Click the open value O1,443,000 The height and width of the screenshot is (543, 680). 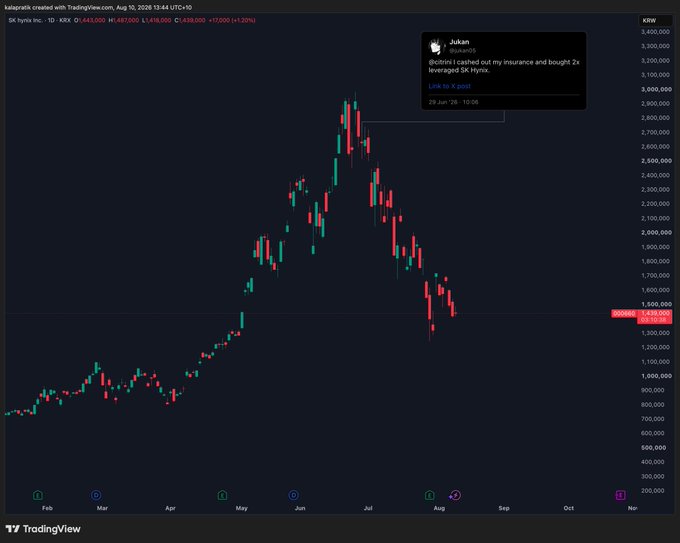[x=90, y=20]
